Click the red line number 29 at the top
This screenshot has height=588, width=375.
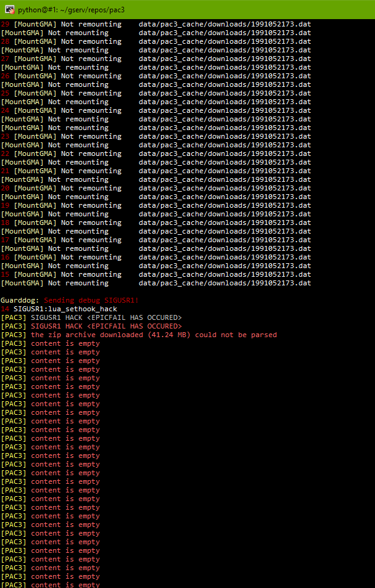[6, 24]
